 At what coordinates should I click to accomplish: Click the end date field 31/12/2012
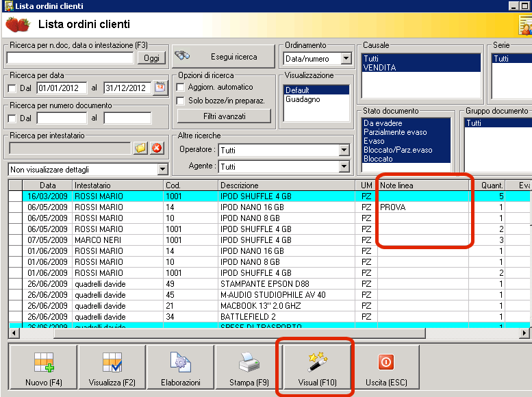(127, 88)
